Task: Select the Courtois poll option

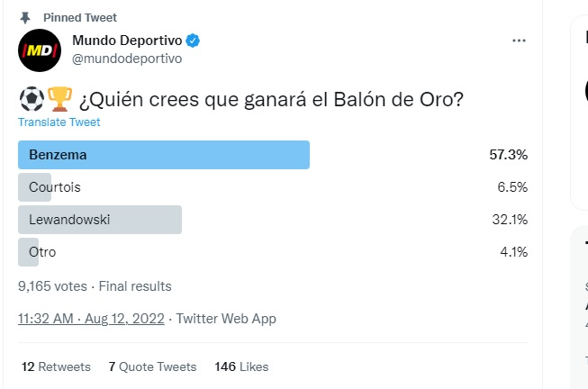Action: [x=54, y=187]
